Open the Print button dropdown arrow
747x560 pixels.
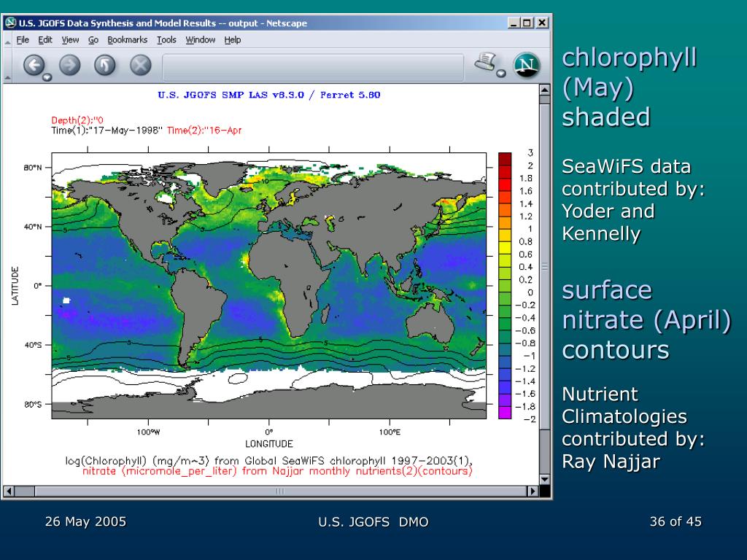[500, 74]
